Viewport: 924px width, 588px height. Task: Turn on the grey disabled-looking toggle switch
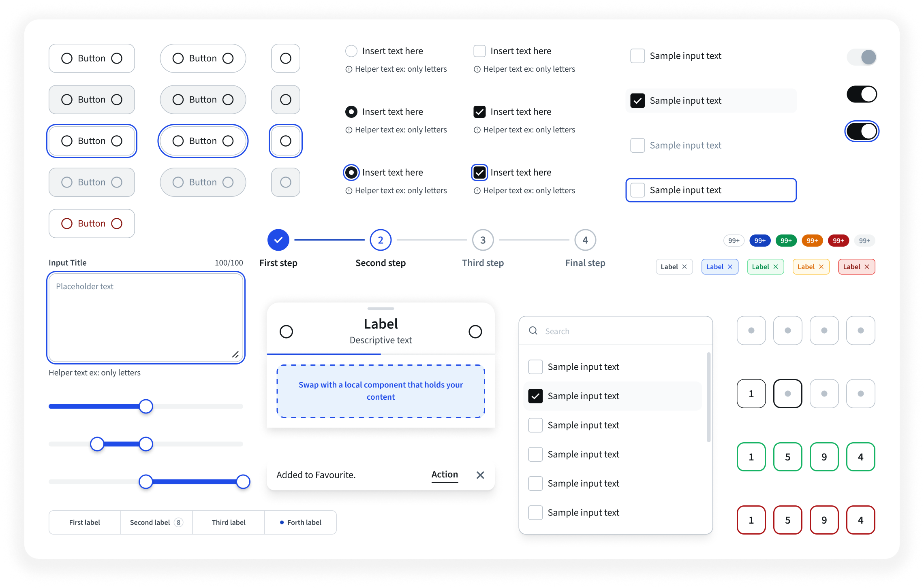[x=862, y=57]
